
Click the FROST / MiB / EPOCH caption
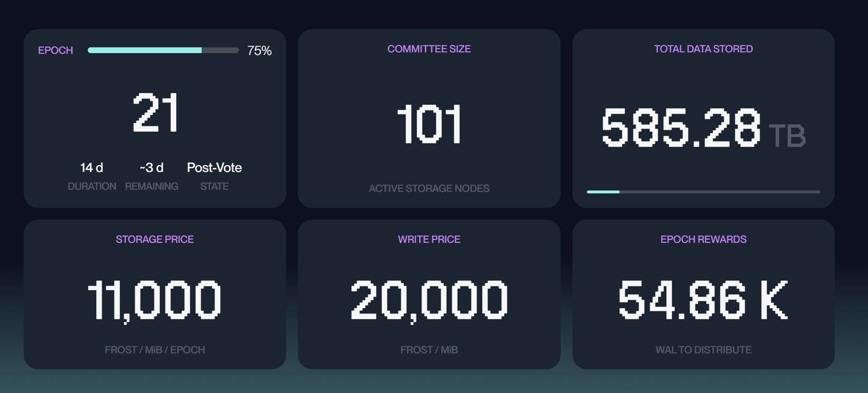155,350
